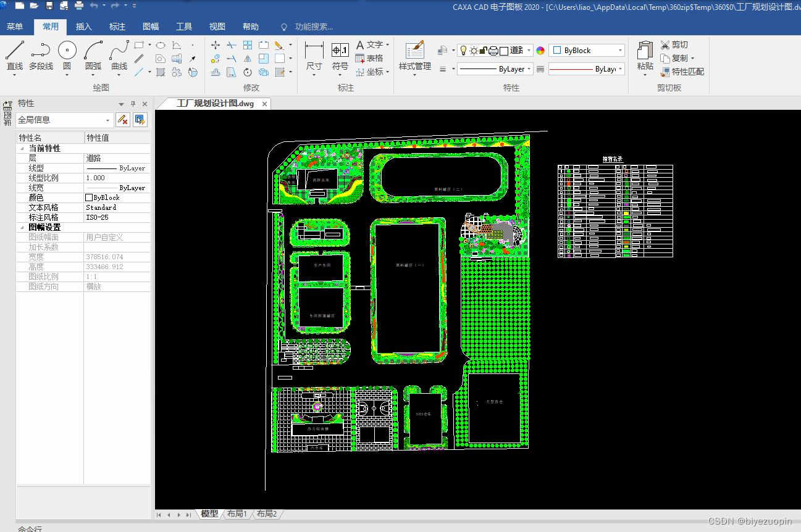Click the quick select icon in 特性 panel
Image resolution: width=801 pixels, height=532 pixels.
tap(140, 120)
